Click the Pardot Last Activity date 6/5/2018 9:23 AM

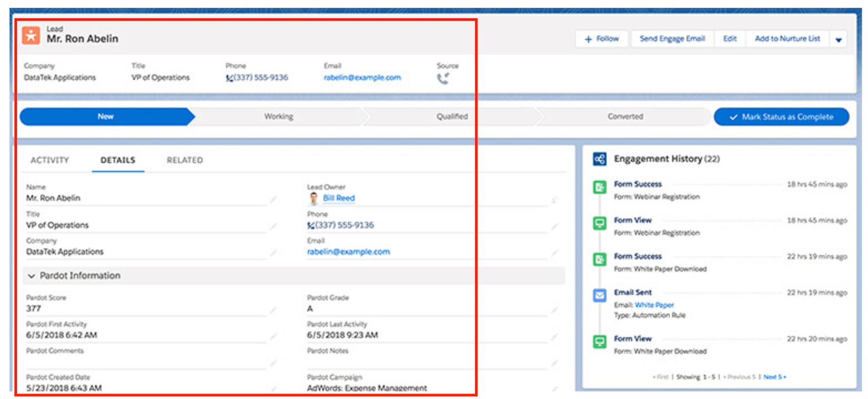click(342, 336)
